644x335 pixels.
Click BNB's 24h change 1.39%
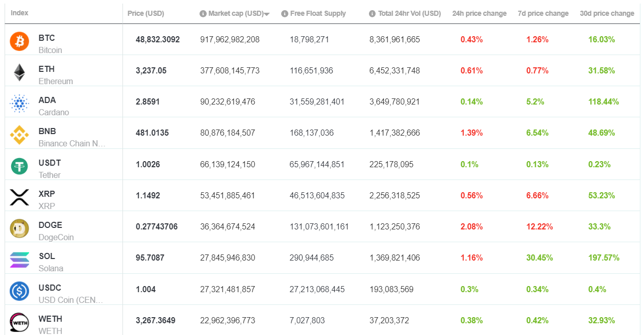472,133
